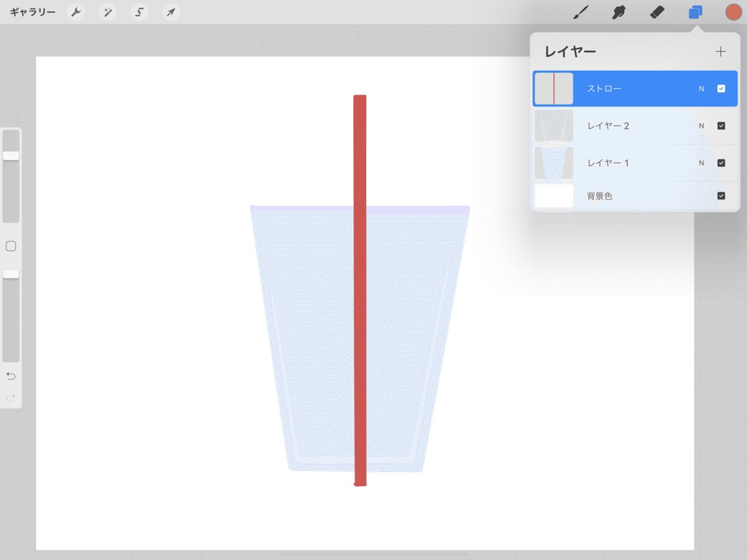747x560 pixels.
Task: Open blend mode N for ストロー layer
Action: pos(702,89)
